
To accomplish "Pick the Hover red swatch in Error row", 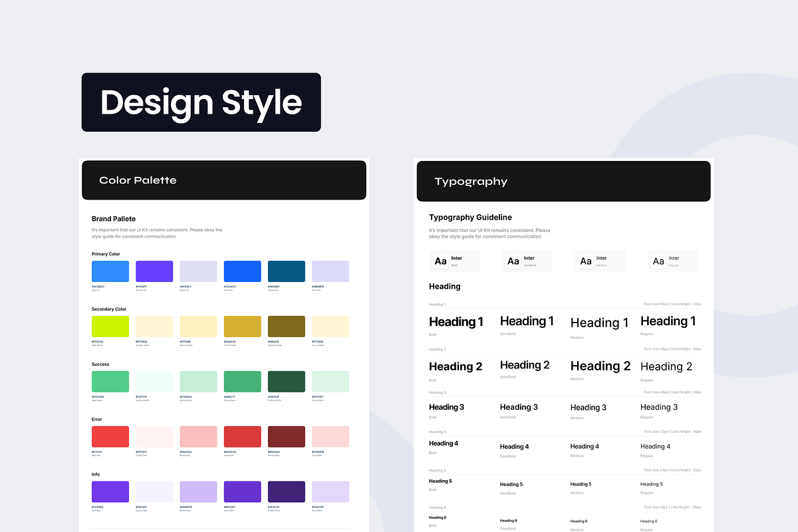I will (243, 437).
